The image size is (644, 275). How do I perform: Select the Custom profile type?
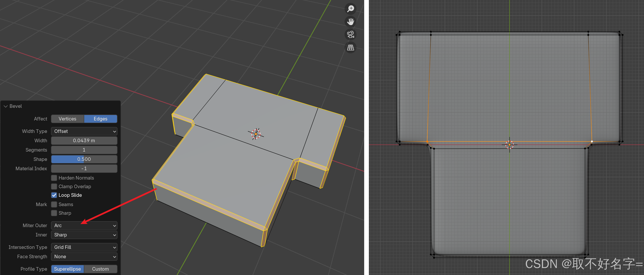click(100, 269)
